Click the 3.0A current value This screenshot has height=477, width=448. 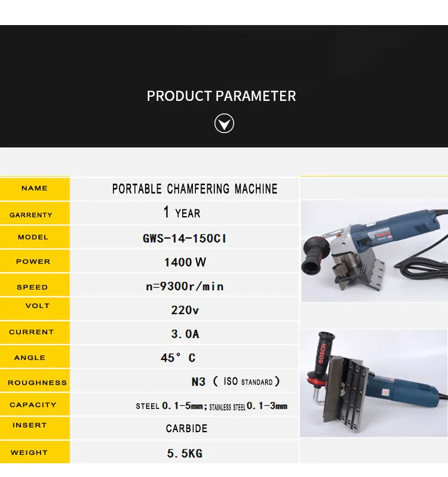pos(185,334)
